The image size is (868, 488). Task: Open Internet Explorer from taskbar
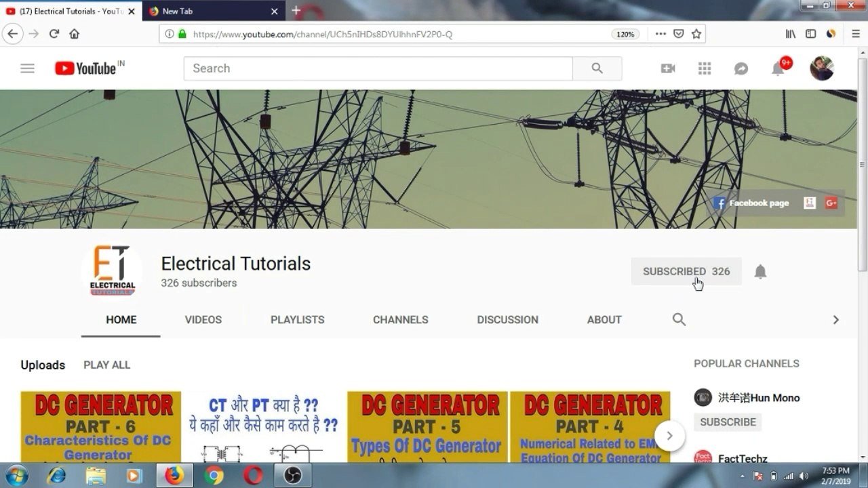pos(56,476)
